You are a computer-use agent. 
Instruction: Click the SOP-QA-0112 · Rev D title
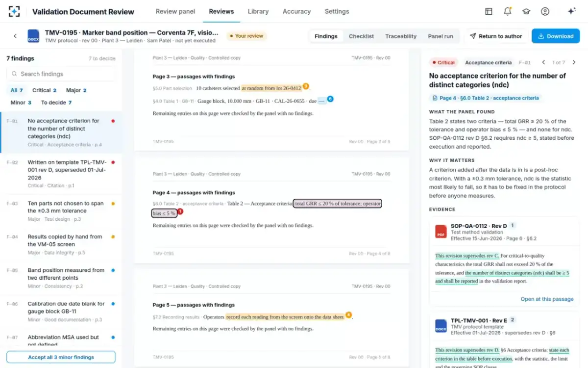[x=479, y=226]
